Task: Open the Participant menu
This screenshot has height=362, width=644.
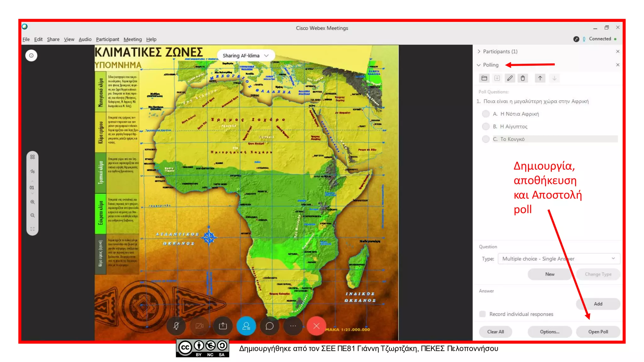Action: pyautogui.click(x=107, y=39)
